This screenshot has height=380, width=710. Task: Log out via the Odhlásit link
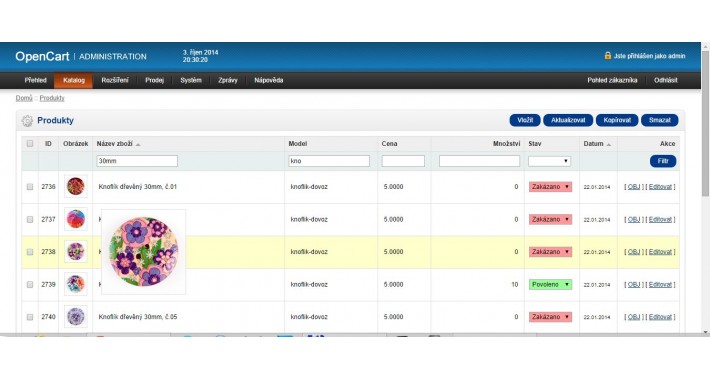pos(666,80)
